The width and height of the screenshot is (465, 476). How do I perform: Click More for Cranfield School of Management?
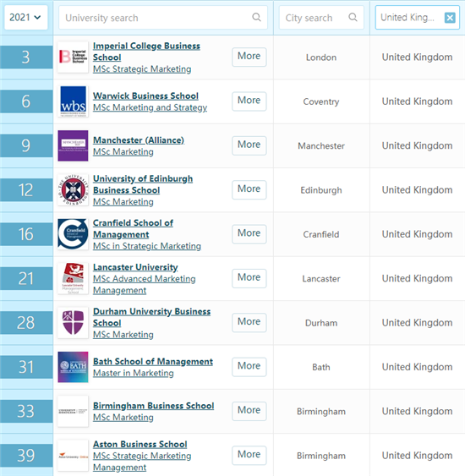[249, 234]
